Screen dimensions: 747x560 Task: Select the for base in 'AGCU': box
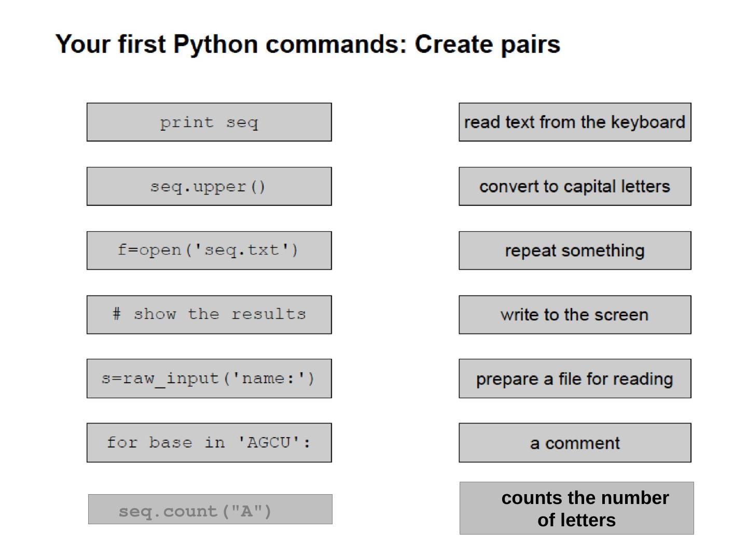209,443
